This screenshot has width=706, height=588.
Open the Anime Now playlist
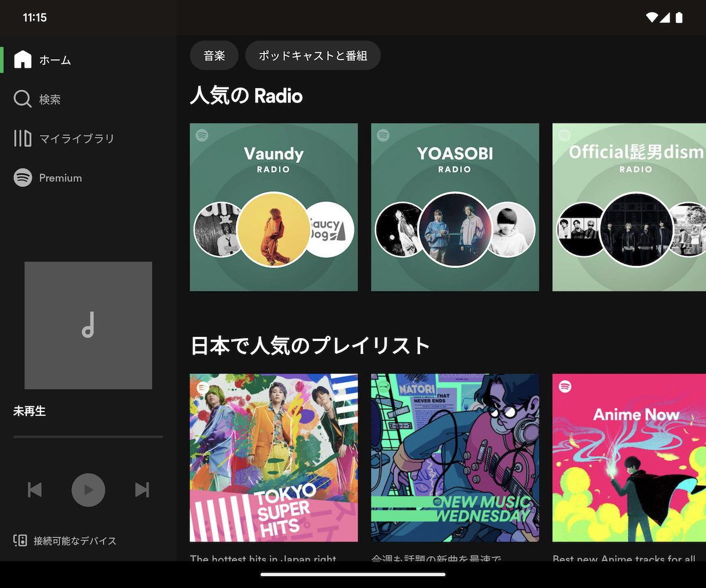click(x=629, y=457)
